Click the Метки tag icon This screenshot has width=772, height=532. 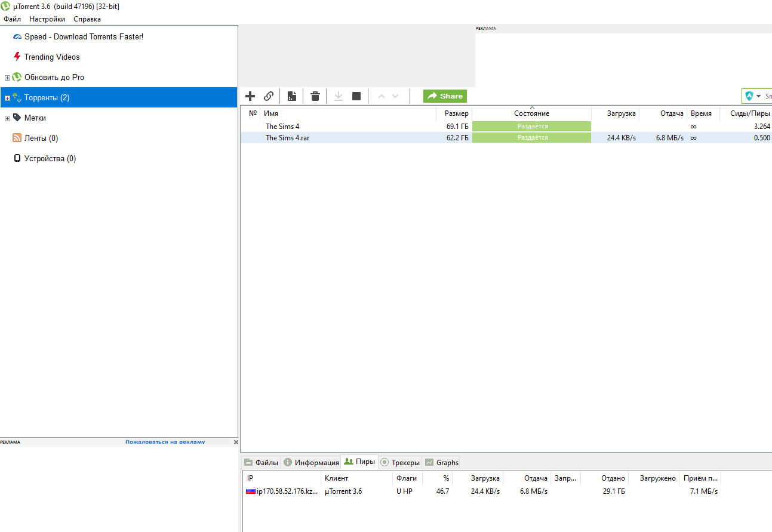[17, 118]
